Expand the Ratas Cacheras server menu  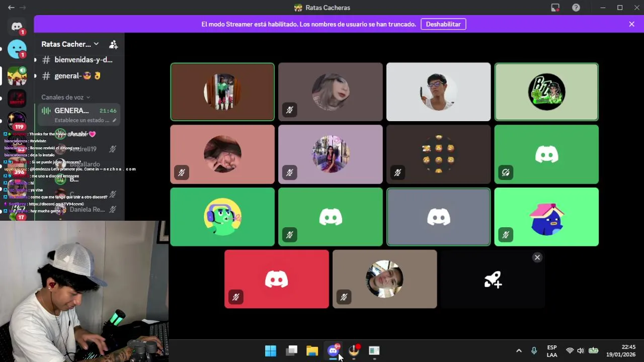tap(70, 44)
